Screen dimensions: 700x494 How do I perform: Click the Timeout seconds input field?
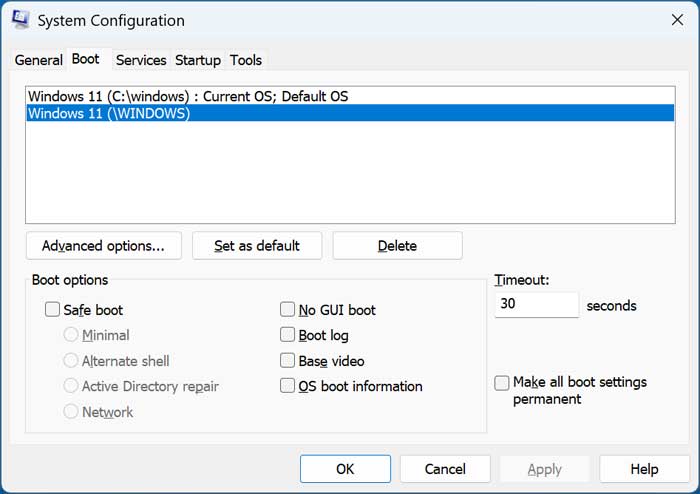pyautogui.click(x=537, y=304)
